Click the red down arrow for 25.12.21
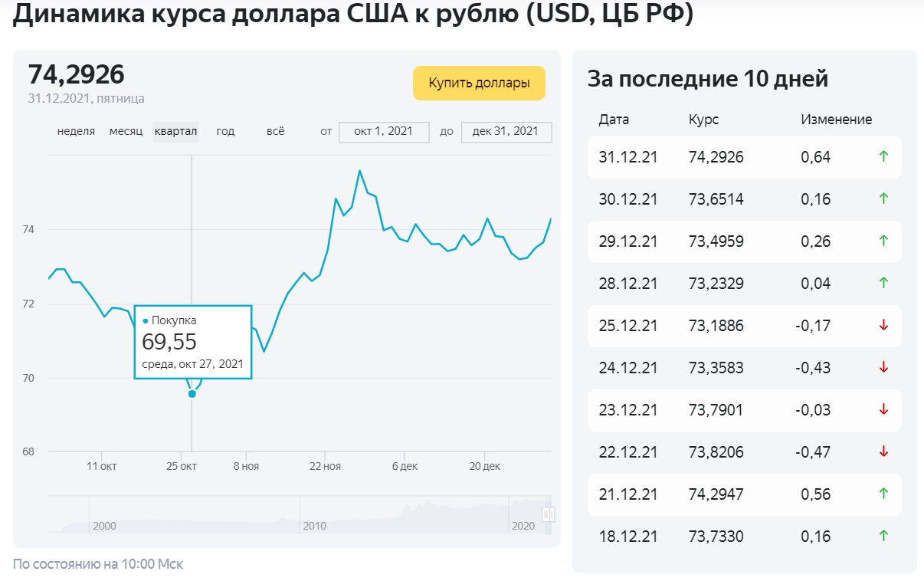 point(883,325)
